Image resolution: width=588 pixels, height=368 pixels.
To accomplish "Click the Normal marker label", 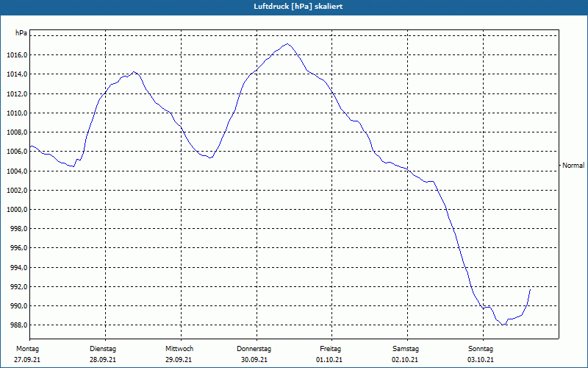I will coord(573,165).
